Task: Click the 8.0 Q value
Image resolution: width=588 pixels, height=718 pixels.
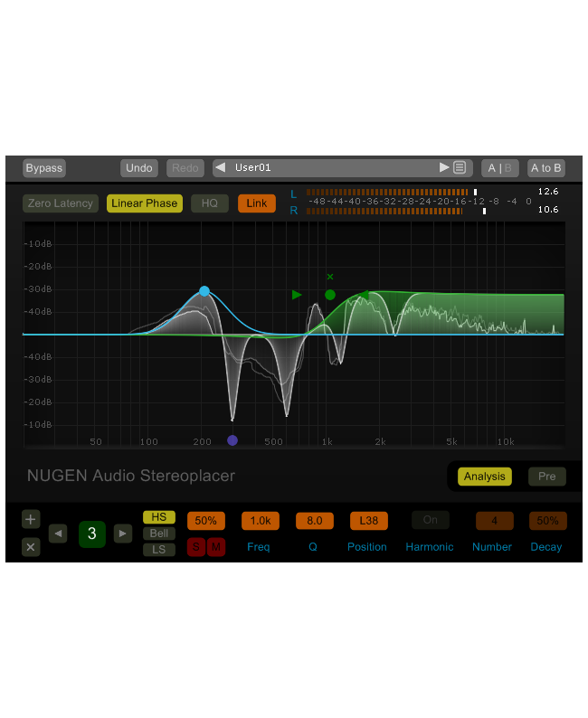Action: (x=315, y=521)
